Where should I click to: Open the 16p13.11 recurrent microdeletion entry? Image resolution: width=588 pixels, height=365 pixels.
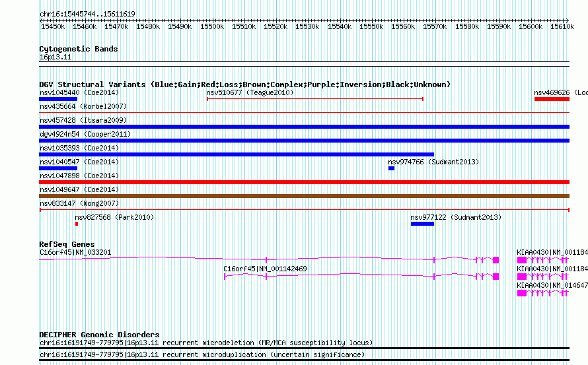(x=206, y=343)
